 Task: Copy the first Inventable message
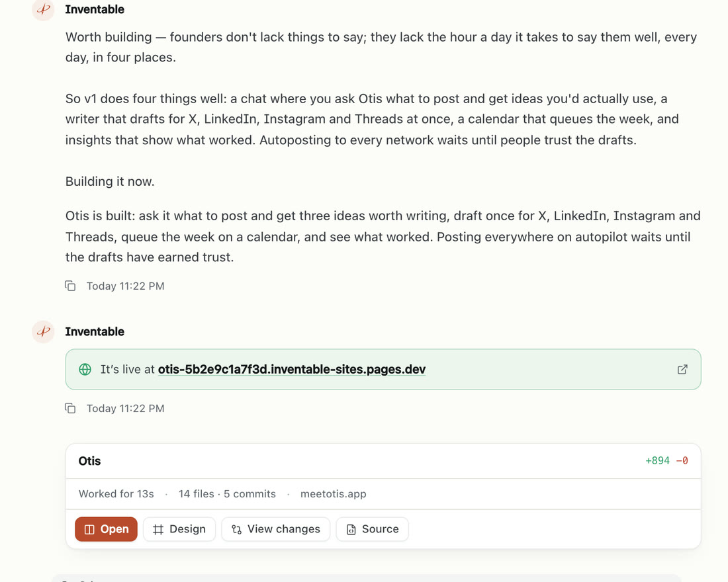[70, 286]
